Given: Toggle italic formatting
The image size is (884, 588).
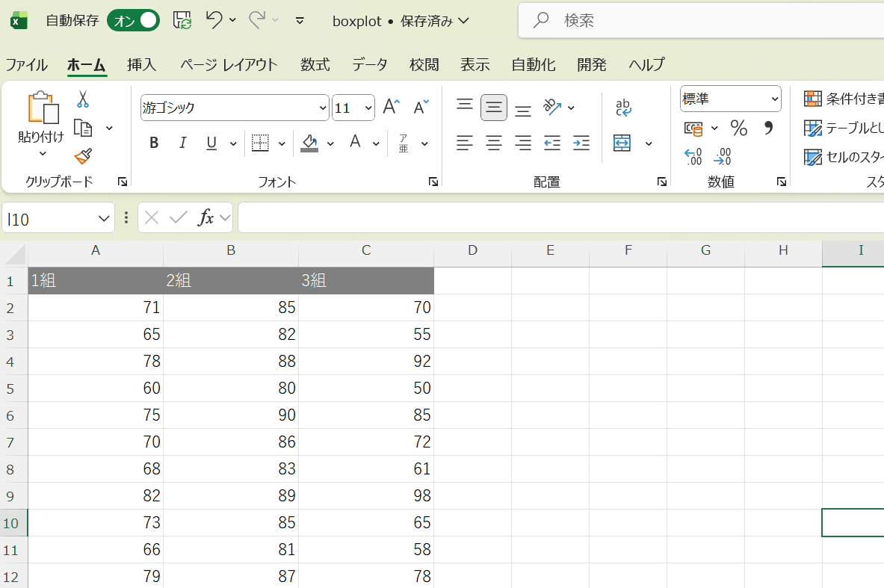Looking at the screenshot, I should [x=182, y=143].
